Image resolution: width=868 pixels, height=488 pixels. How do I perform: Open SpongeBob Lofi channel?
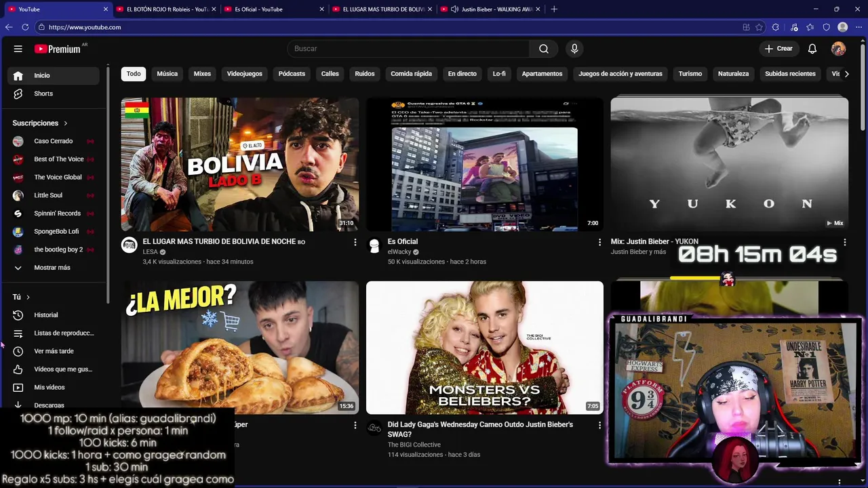[54, 231]
